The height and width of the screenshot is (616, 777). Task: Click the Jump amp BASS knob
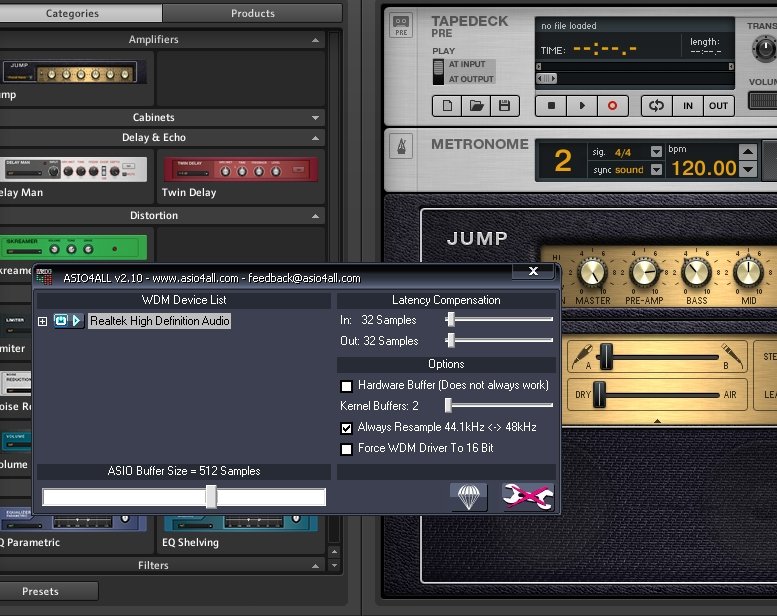pyautogui.click(x=696, y=273)
